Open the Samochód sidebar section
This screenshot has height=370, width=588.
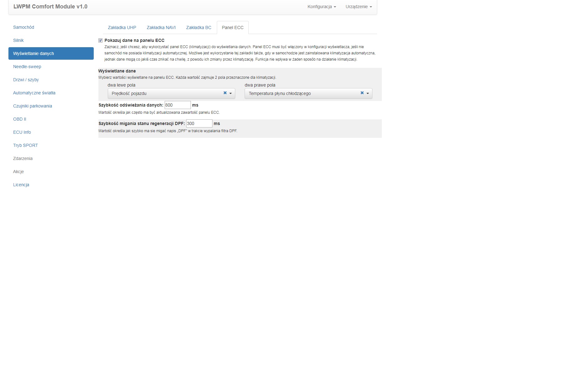pyautogui.click(x=23, y=27)
